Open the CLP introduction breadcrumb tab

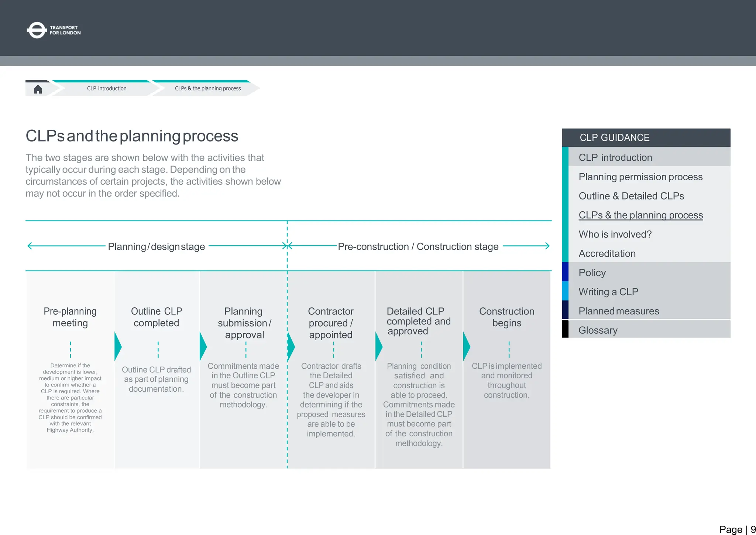click(107, 89)
